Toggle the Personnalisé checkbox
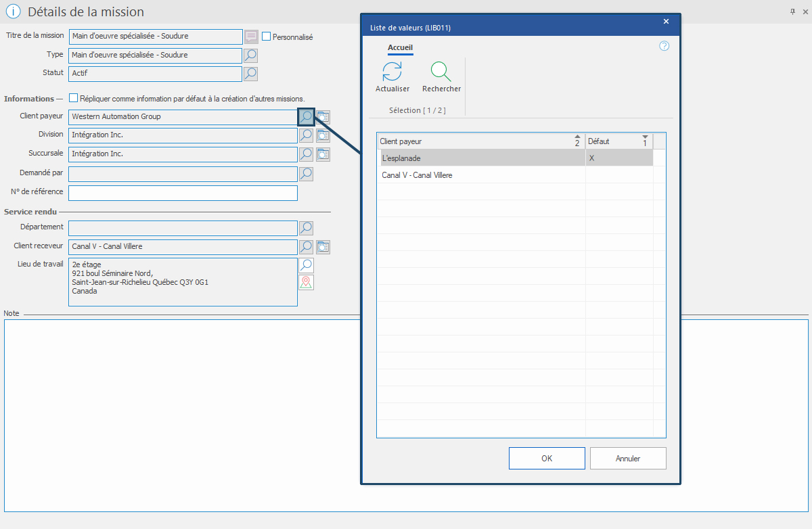 point(267,37)
